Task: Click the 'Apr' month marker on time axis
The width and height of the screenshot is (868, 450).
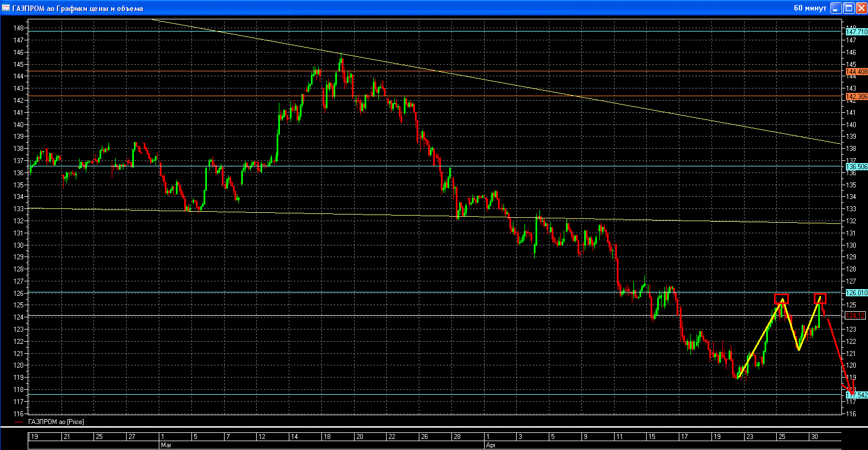Action: 490,444
